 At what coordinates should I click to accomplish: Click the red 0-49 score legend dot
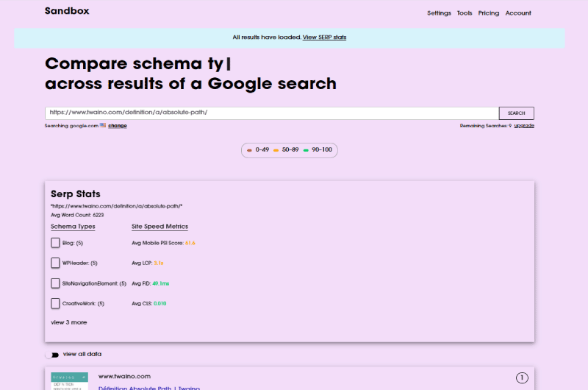(249, 150)
